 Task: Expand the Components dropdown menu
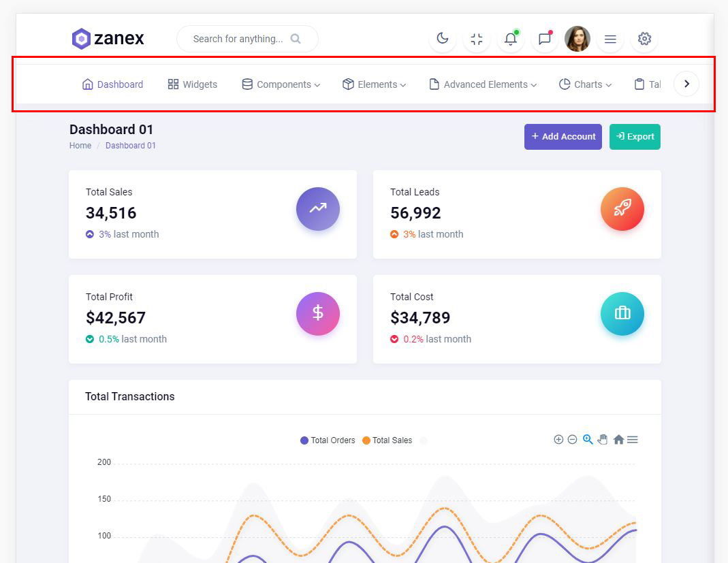pos(281,84)
